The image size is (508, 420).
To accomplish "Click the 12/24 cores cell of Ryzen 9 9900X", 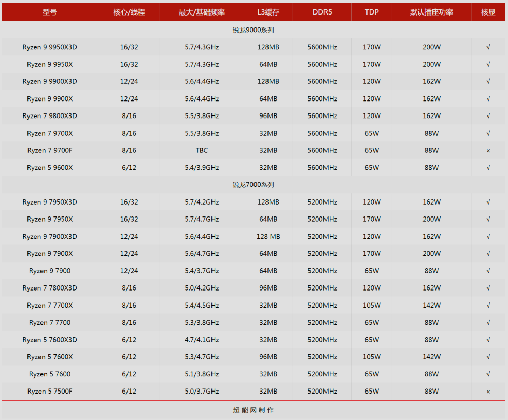I will point(129,99).
